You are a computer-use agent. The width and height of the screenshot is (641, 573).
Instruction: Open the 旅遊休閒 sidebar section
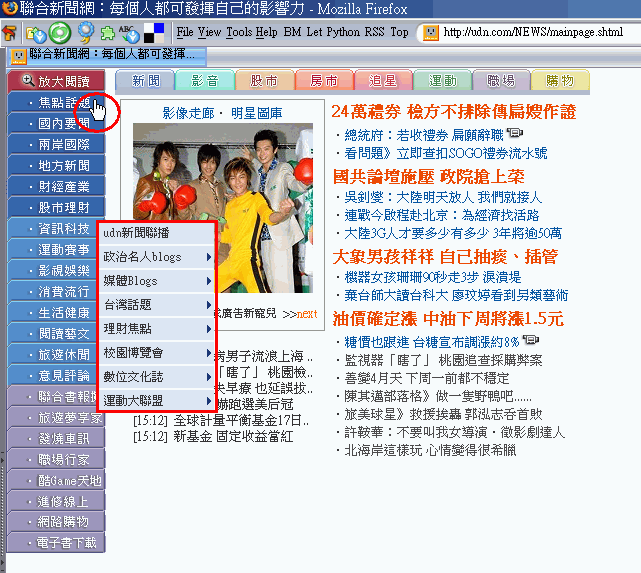[53, 355]
